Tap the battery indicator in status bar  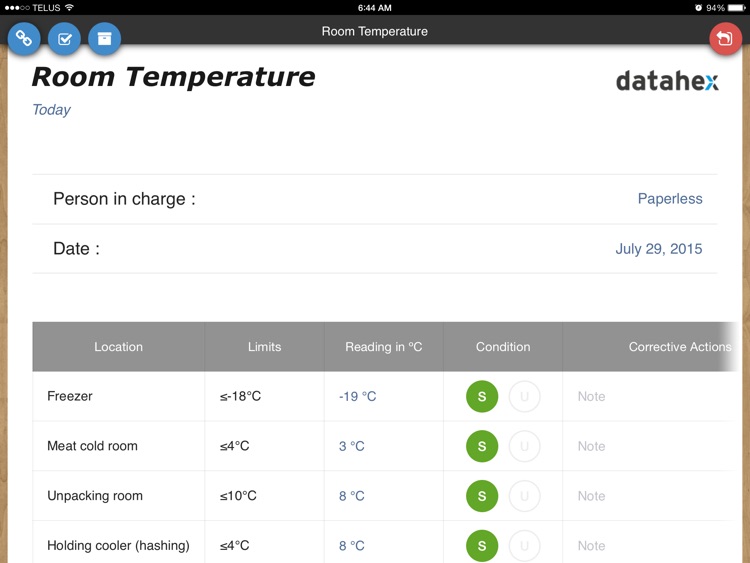click(737, 8)
